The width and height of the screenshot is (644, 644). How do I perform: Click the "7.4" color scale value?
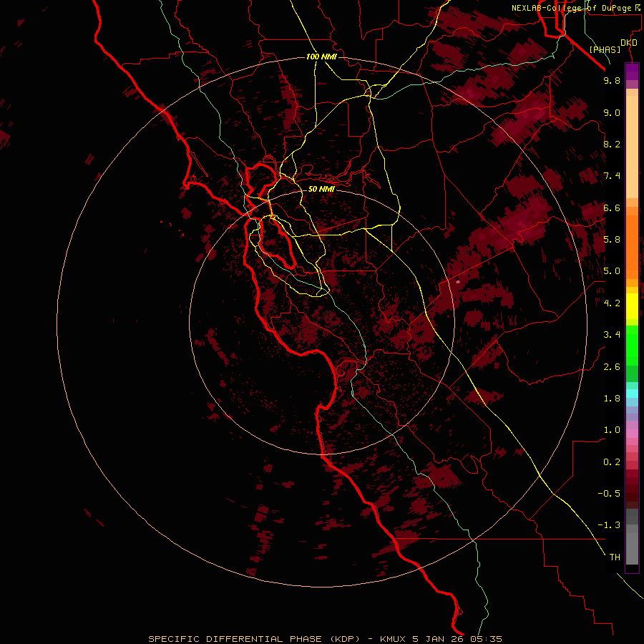click(x=612, y=176)
